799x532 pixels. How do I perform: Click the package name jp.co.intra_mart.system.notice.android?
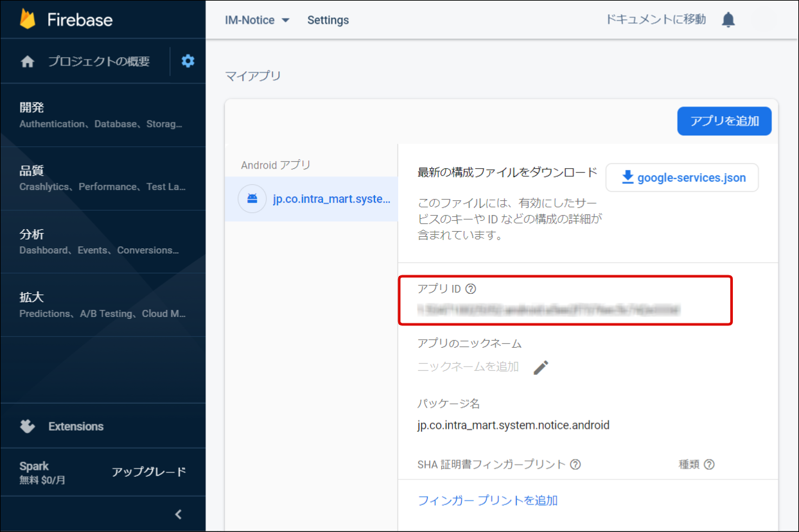tap(513, 425)
